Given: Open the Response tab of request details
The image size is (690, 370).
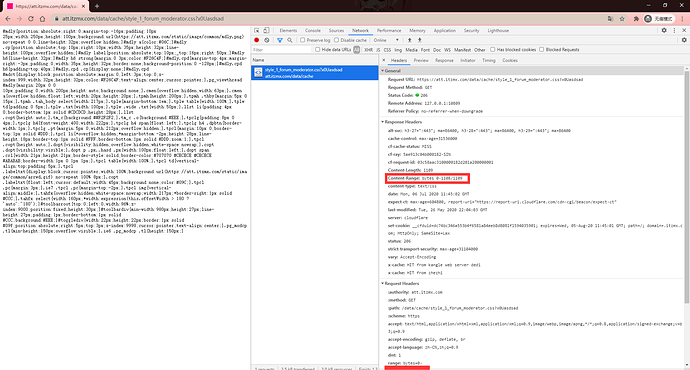Looking at the screenshot, I should (x=444, y=60).
